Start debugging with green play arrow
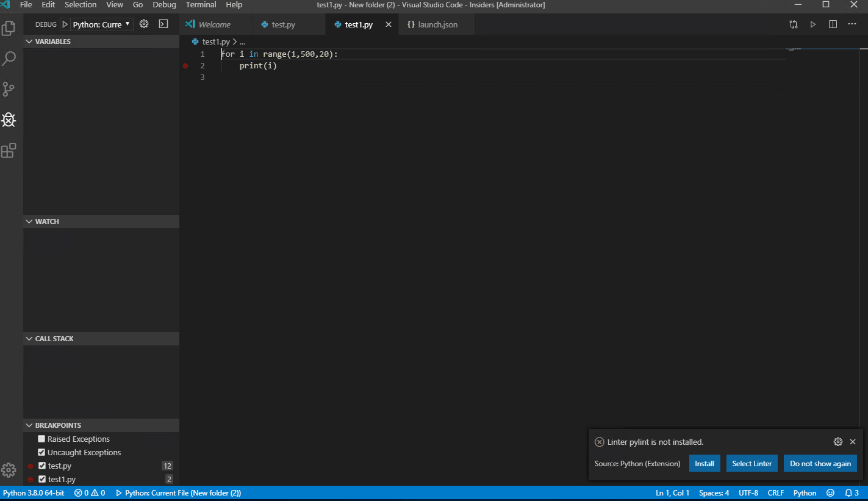This screenshot has height=501, width=868. (x=65, y=24)
